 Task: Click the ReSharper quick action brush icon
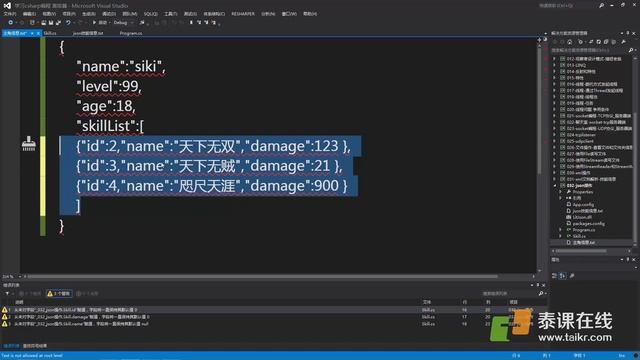click(29, 144)
